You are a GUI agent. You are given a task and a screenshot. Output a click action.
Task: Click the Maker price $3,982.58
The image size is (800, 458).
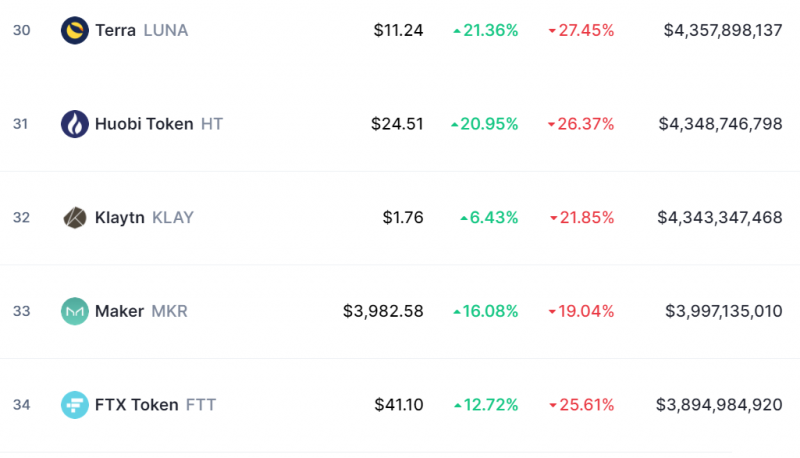[x=383, y=311]
